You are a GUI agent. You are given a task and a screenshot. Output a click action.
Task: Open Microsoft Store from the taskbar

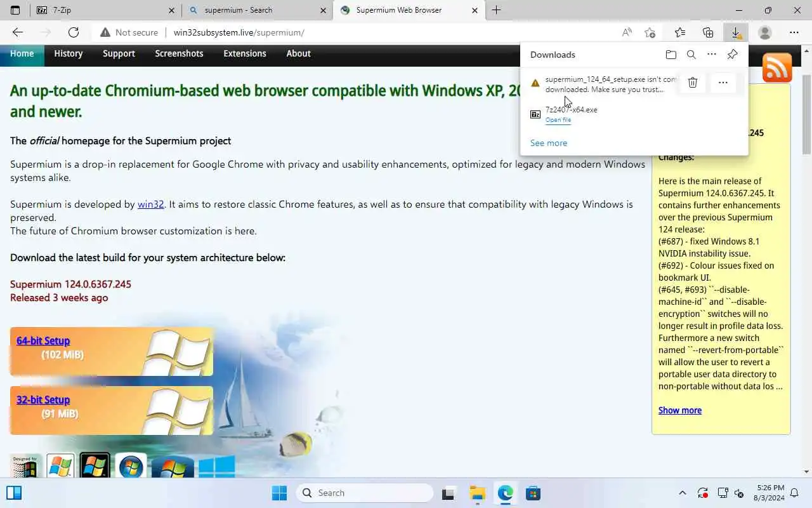point(533,493)
